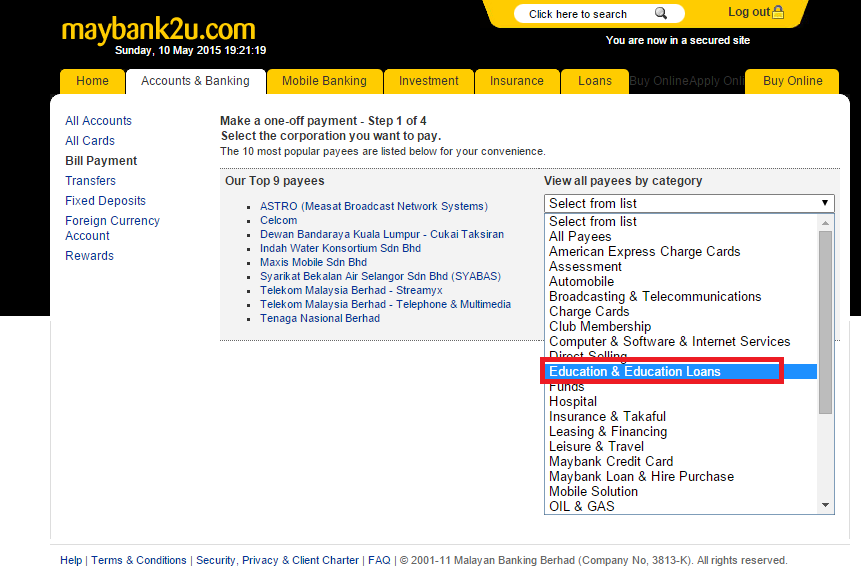The width and height of the screenshot is (861, 575).
Task: Click the Log out padlock icon
Action: point(778,12)
